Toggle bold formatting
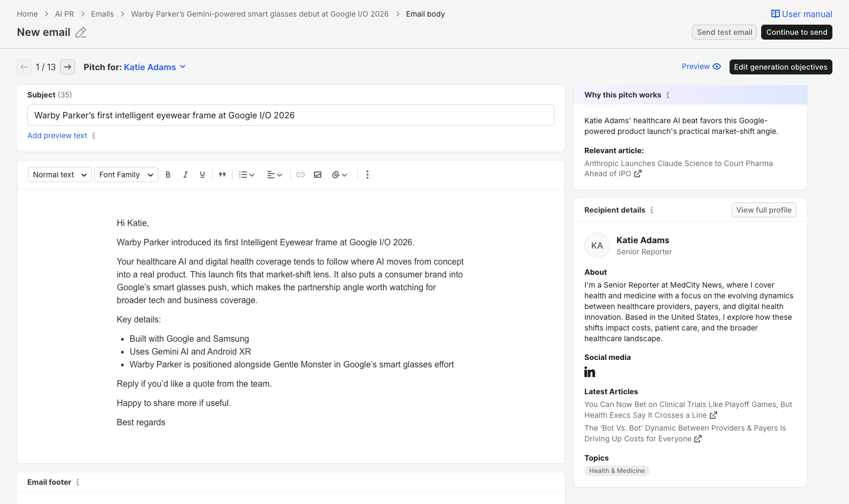The image size is (849, 504). tap(168, 175)
